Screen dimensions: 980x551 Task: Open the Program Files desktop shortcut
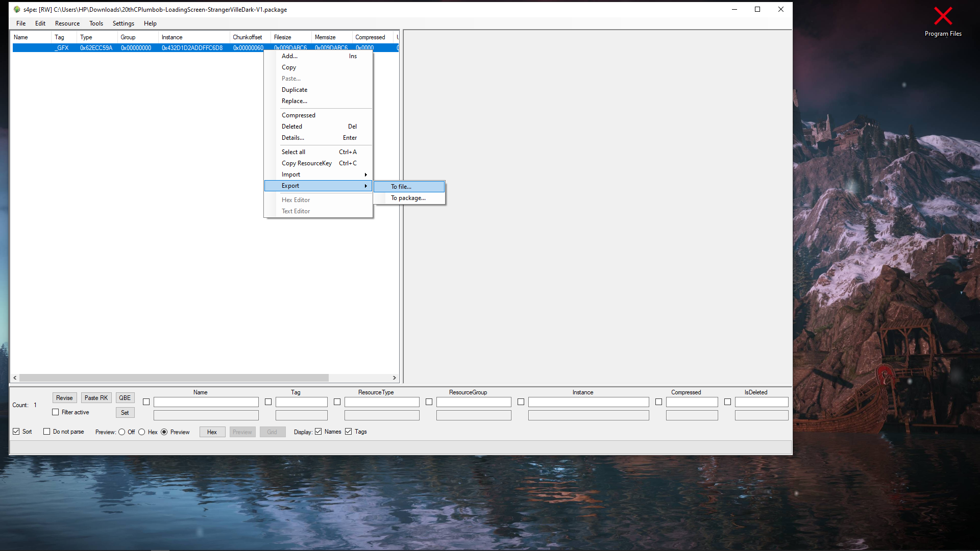(x=943, y=21)
